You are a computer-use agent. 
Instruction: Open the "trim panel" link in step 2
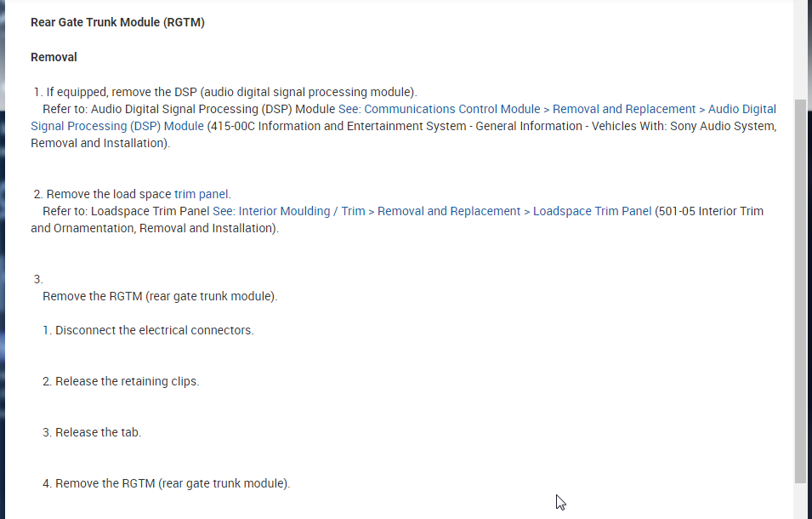click(x=202, y=194)
